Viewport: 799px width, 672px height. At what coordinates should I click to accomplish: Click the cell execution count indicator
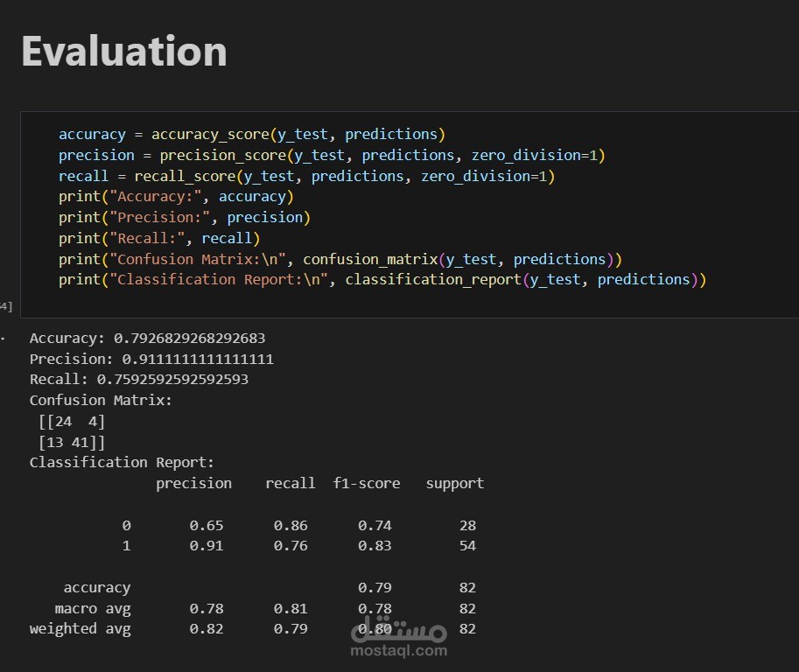point(5,305)
